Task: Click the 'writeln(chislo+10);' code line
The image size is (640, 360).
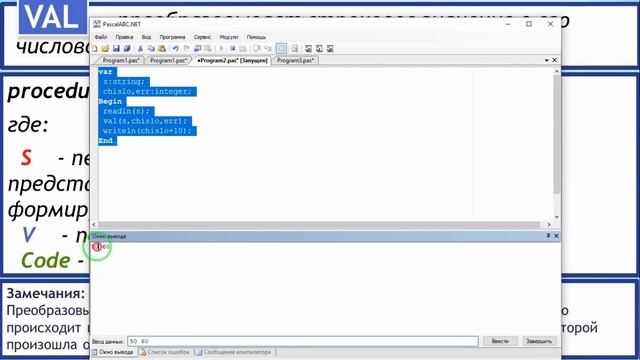Action: [147, 131]
